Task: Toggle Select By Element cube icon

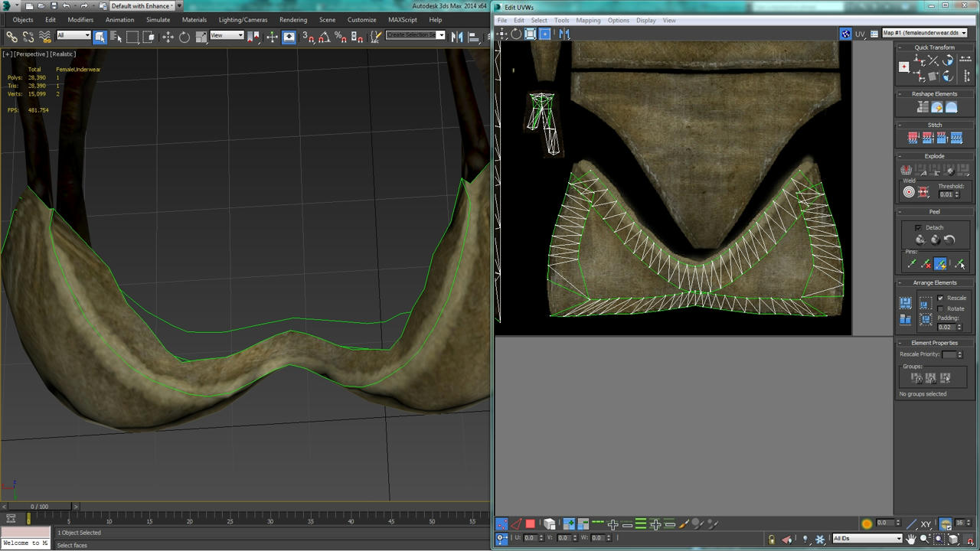Action: [549, 524]
